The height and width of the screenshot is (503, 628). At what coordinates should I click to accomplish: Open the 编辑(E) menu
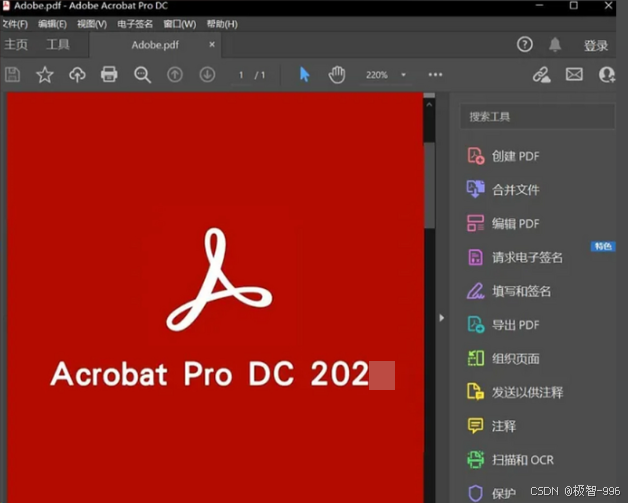point(52,24)
